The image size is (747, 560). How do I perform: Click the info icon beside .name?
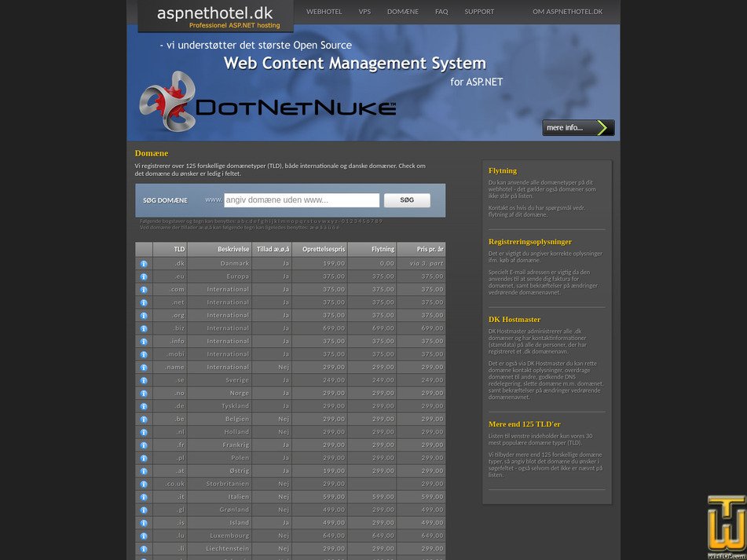coord(144,367)
